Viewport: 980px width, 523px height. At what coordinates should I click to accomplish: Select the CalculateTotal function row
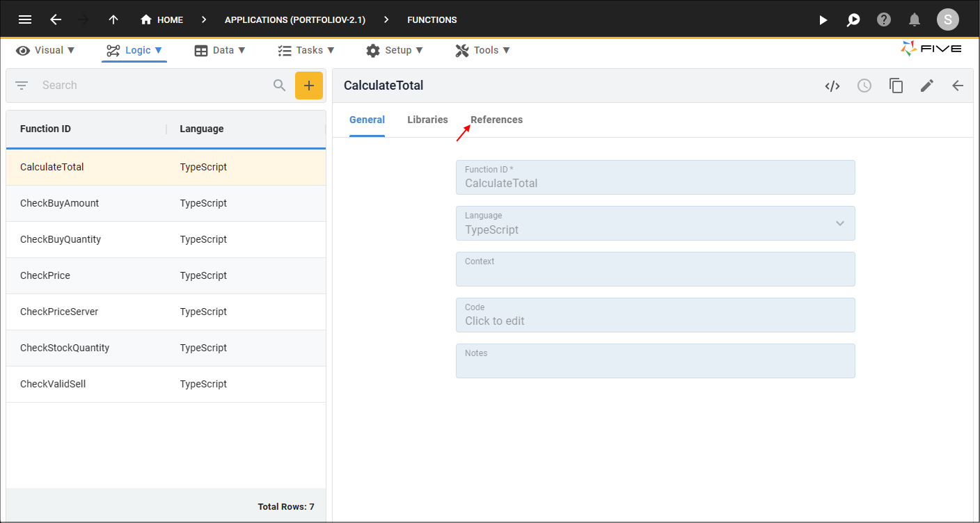point(166,167)
